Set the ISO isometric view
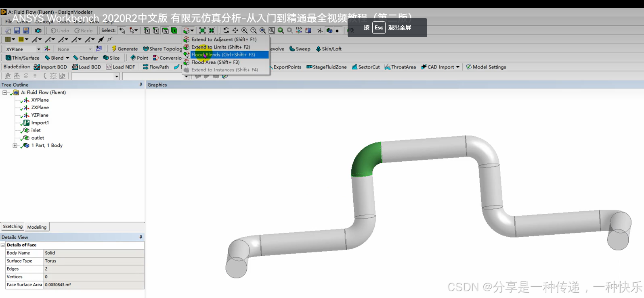The height and width of the screenshot is (298, 644). click(299, 30)
